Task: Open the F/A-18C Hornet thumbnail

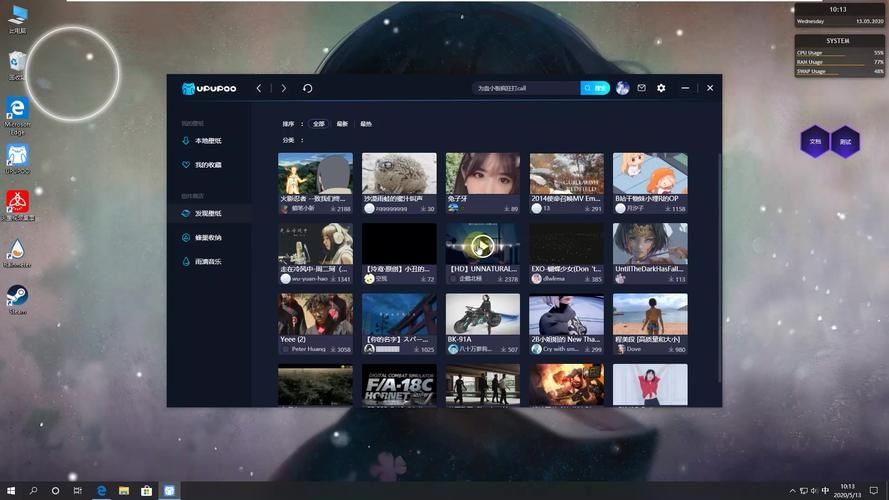Action: 399,385
